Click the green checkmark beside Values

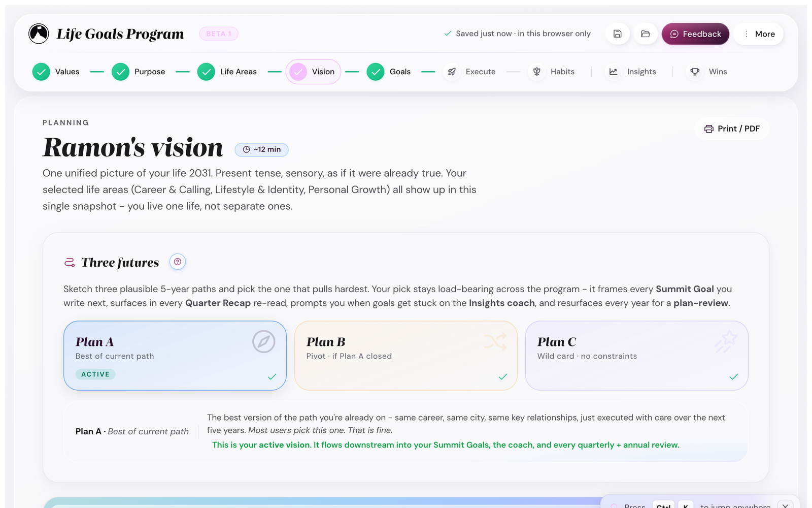point(41,72)
